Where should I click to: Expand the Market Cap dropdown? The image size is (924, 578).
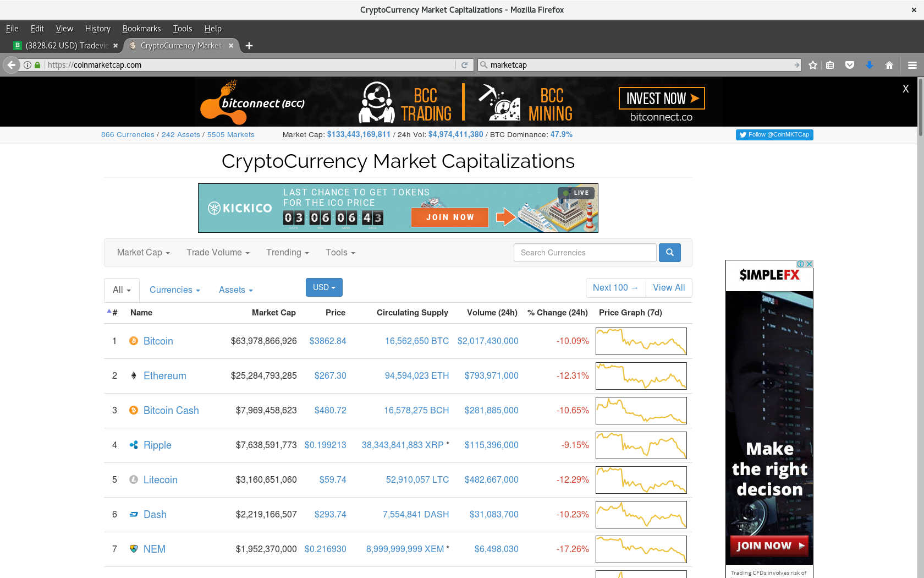tap(143, 253)
